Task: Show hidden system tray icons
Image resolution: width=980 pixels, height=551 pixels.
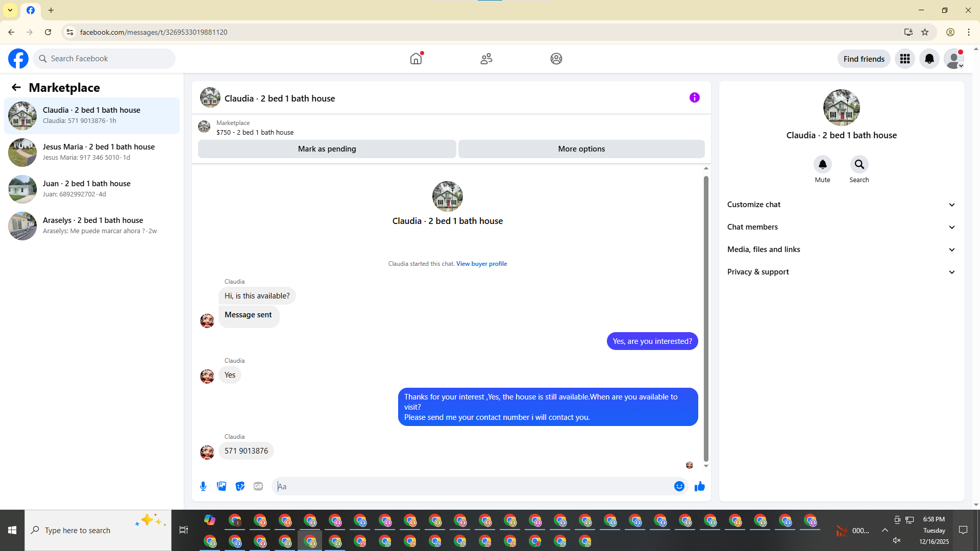Action: point(885,530)
